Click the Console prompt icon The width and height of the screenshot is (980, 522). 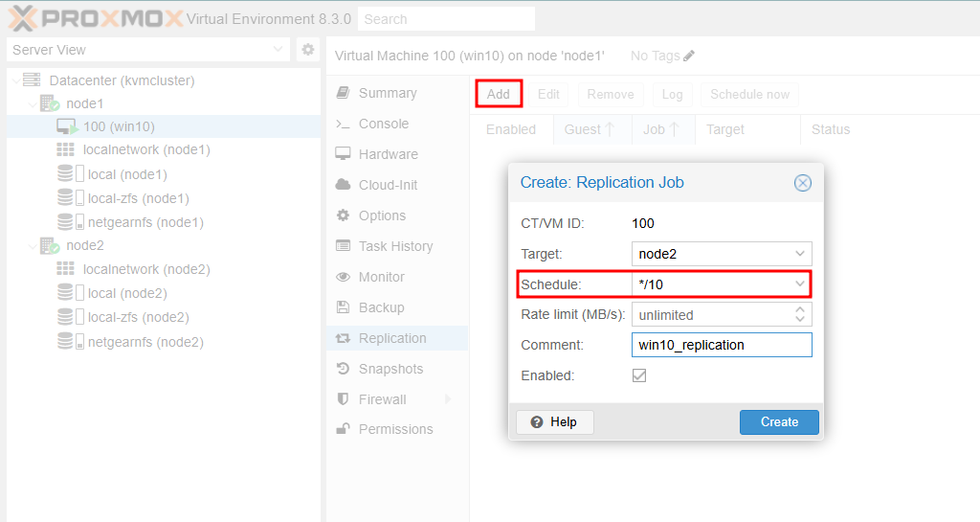click(343, 124)
